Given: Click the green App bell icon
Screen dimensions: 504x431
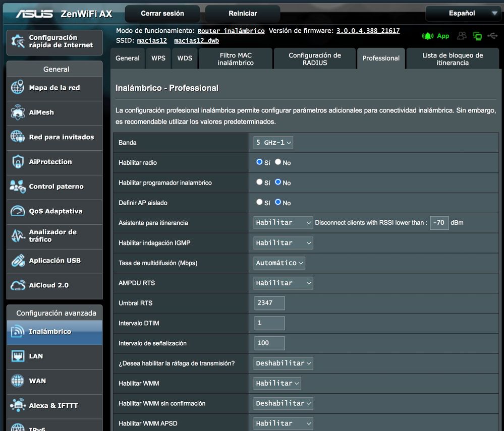Looking at the screenshot, I should pos(428,36).
